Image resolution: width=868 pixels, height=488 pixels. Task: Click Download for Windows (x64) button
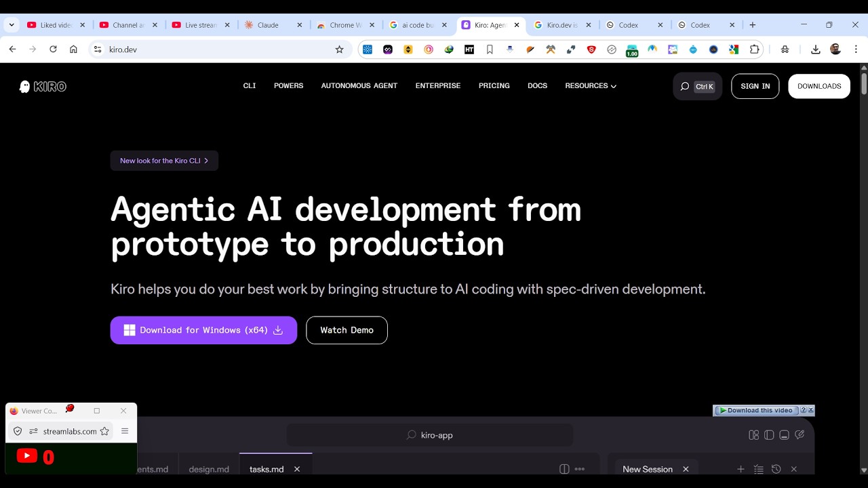[203, 330]
